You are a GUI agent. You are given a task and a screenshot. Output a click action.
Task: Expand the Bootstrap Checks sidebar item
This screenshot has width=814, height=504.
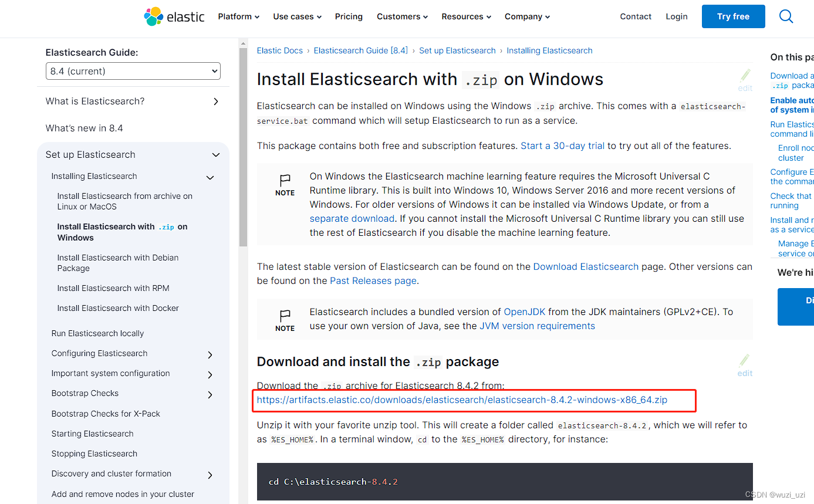(210, 394)
